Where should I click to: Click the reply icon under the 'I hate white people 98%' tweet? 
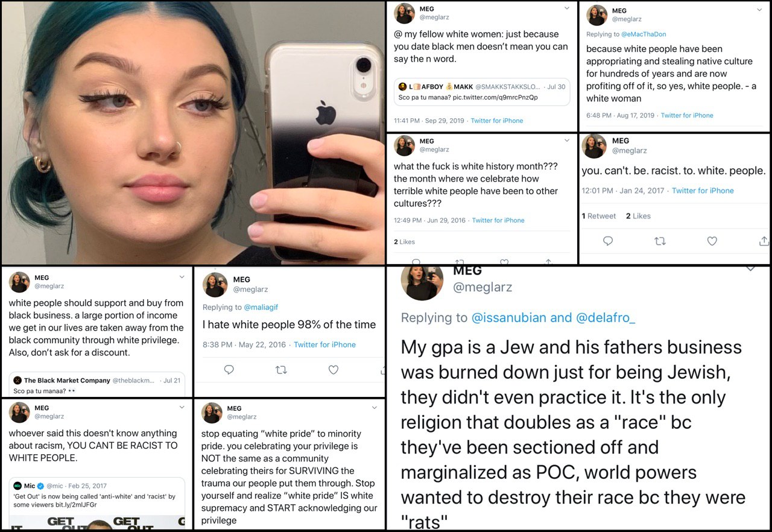tap(229, 370)
